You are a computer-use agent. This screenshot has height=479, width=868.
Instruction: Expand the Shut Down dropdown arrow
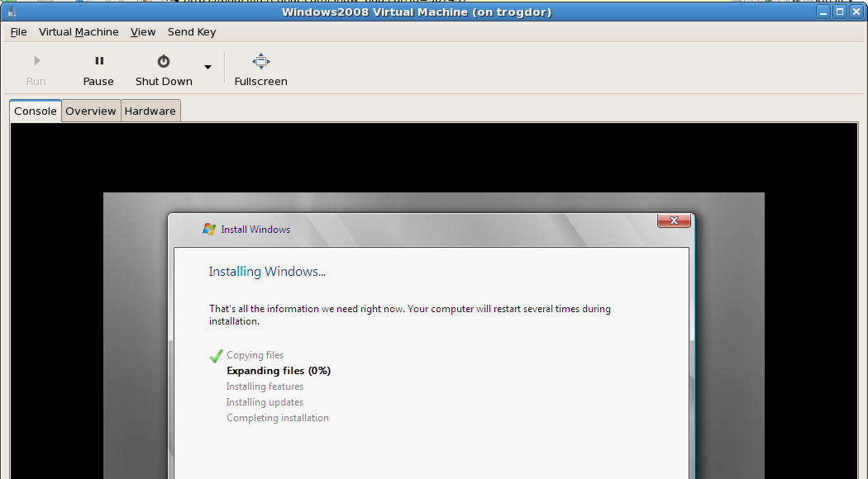point(207,67)
